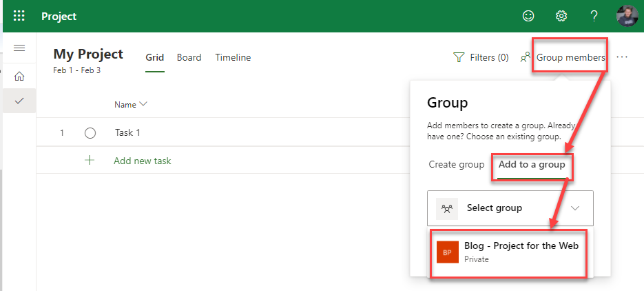
Task: Open the app launcher waffle icon
Action: [x=19, y=16]
